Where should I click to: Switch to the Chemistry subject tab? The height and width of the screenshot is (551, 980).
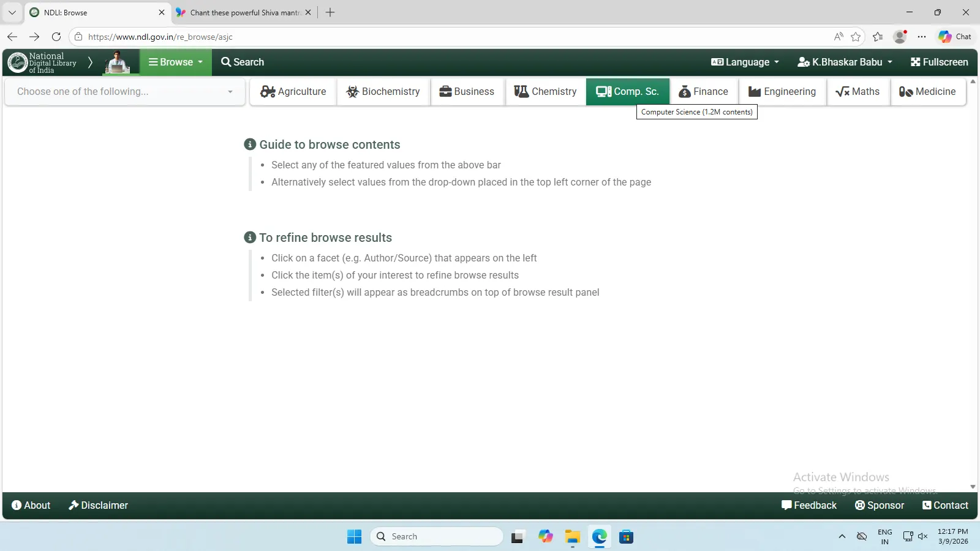coord(545,92)
